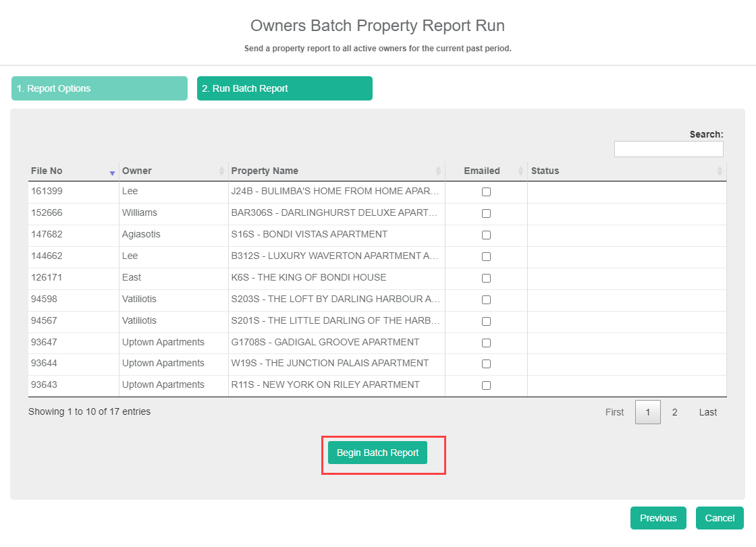Sort by Status column arrows
Screen dimensions: 756x547
720,171
